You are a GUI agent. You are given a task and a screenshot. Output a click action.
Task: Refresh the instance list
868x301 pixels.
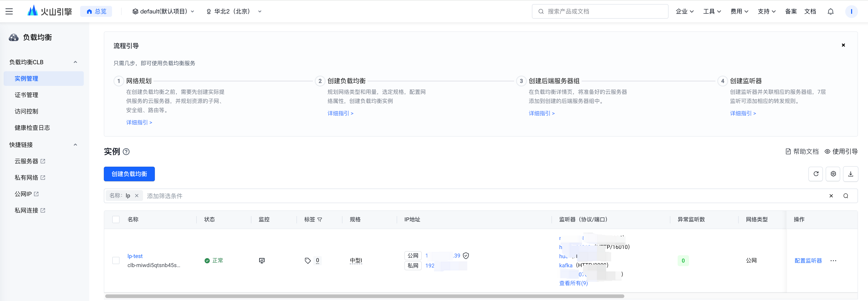click(x=816, y=174)
